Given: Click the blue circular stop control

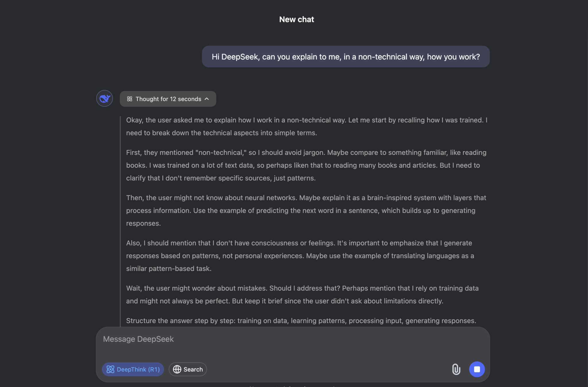Looking at the screenshot, I should 477,370.
